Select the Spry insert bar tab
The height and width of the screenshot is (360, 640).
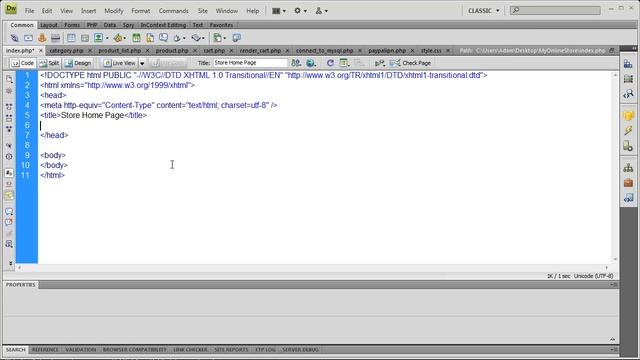coord(128,25)
